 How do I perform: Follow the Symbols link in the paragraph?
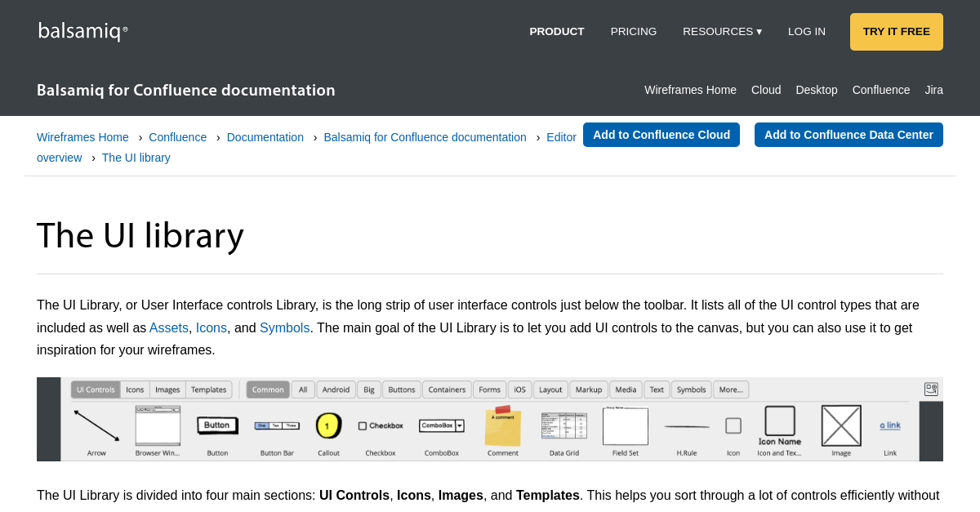click(x=284, y=327)
